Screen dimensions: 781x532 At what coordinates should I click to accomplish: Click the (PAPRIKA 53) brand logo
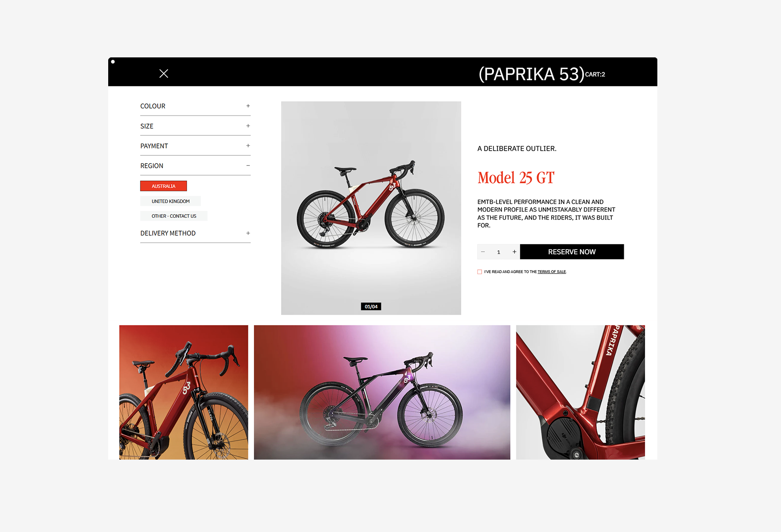(531, 74)
